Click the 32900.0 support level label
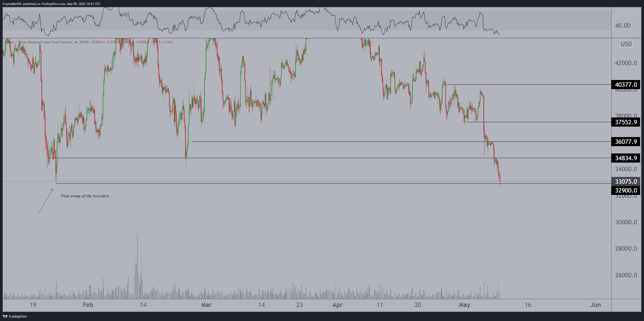 pyautogui.click(x=626, y=190)
